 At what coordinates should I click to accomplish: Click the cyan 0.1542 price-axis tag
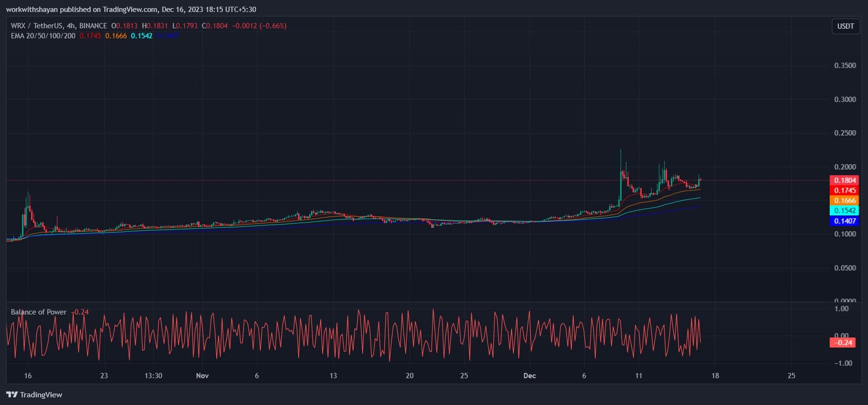[845, 211]
